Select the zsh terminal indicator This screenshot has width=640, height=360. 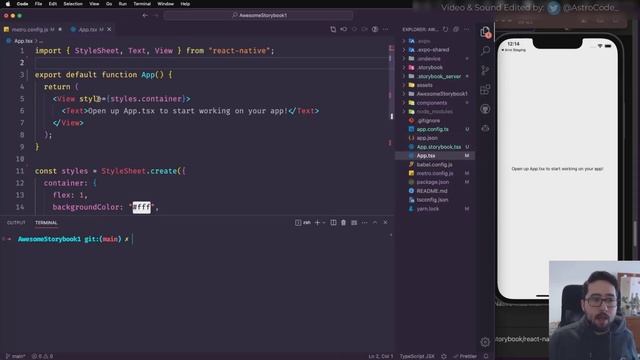[303, 222]
